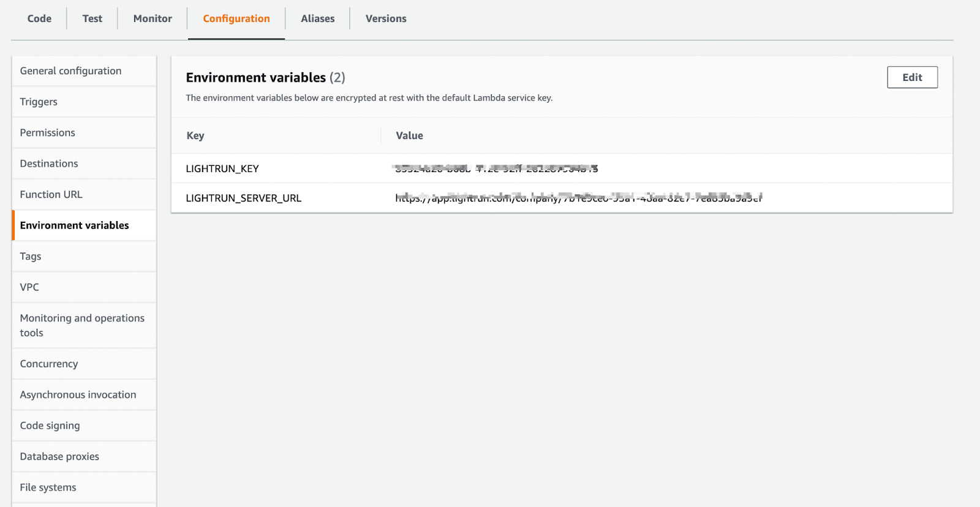Open the Permissions section

click(47, 133)
